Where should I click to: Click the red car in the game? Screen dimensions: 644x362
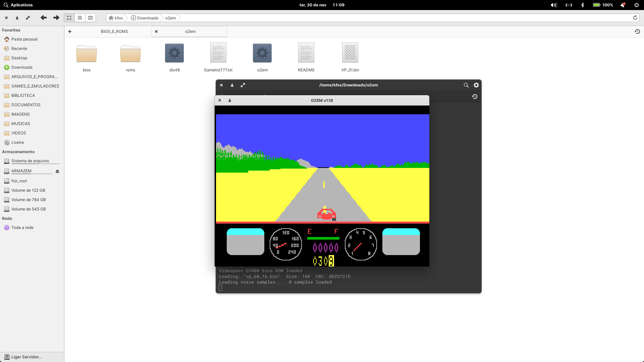[x=326, y=214]
